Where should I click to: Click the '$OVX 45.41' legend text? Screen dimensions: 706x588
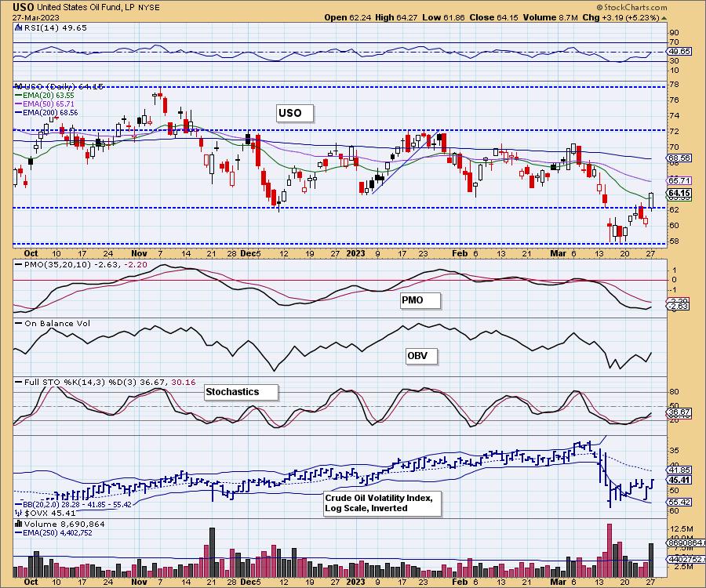50,513
